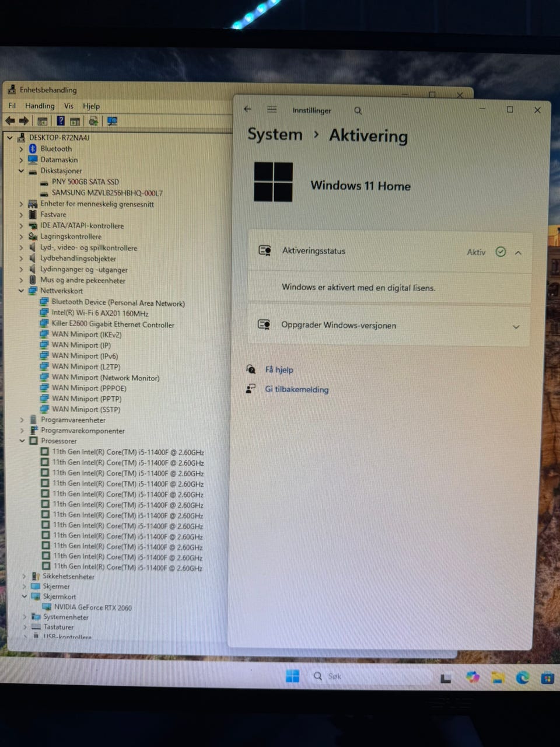The image size is (560, 747).
Task: Click the Bluetooth category icon in device tree
Action: point(33,149)
